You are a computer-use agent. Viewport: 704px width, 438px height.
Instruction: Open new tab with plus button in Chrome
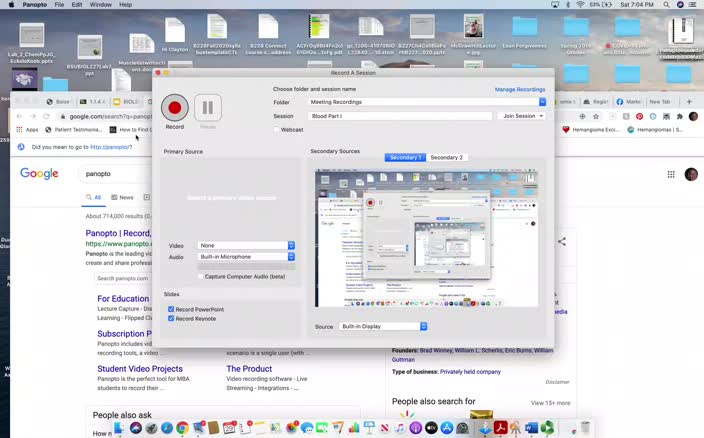(x=689, y=102)
